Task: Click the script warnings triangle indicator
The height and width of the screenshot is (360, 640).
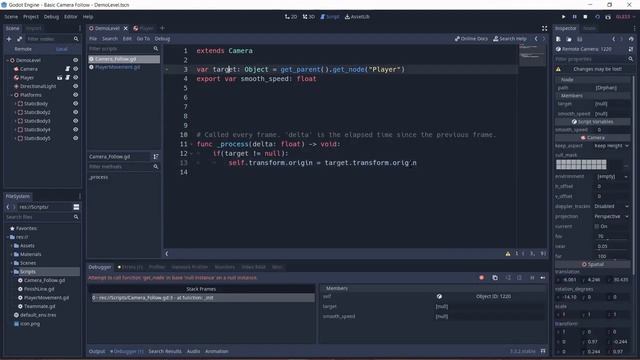Action: point(508,253)
